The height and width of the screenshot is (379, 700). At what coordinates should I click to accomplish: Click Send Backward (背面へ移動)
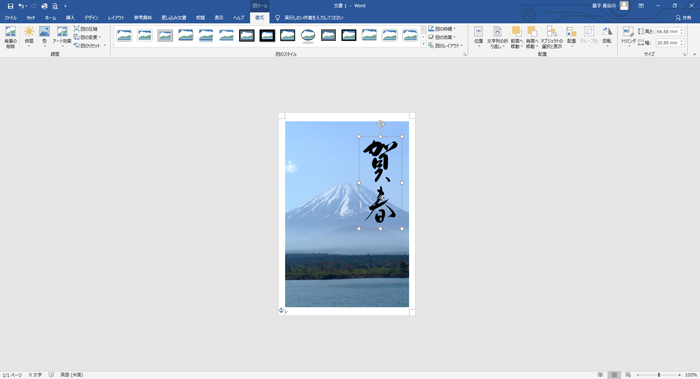pos(532,37)
